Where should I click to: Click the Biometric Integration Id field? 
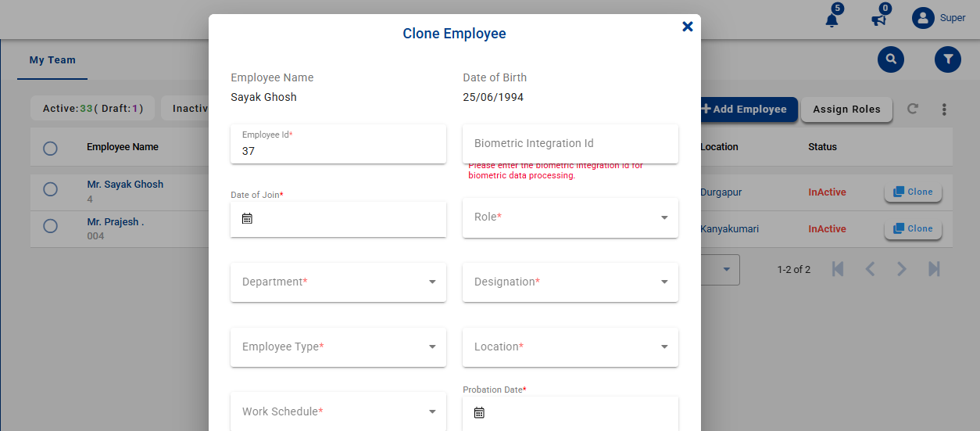click(x=570, y=144)
